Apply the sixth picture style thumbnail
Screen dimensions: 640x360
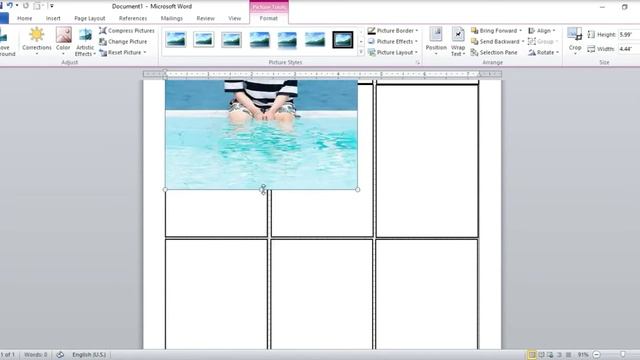click(315, 40)
